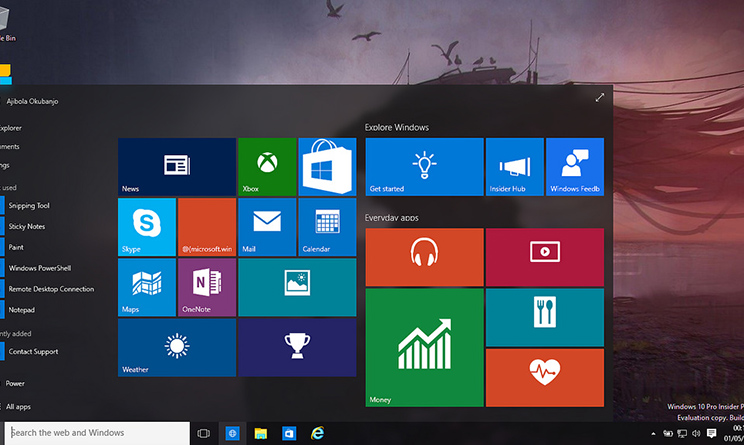Expand Start menu to full screen
744x445 pixels.
(x=600, y=97)
